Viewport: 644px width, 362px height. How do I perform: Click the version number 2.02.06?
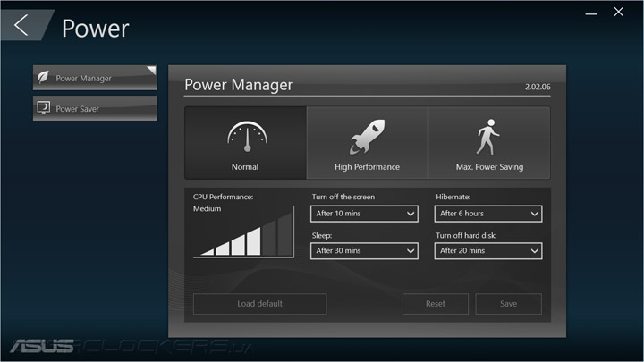click(538, 87)
